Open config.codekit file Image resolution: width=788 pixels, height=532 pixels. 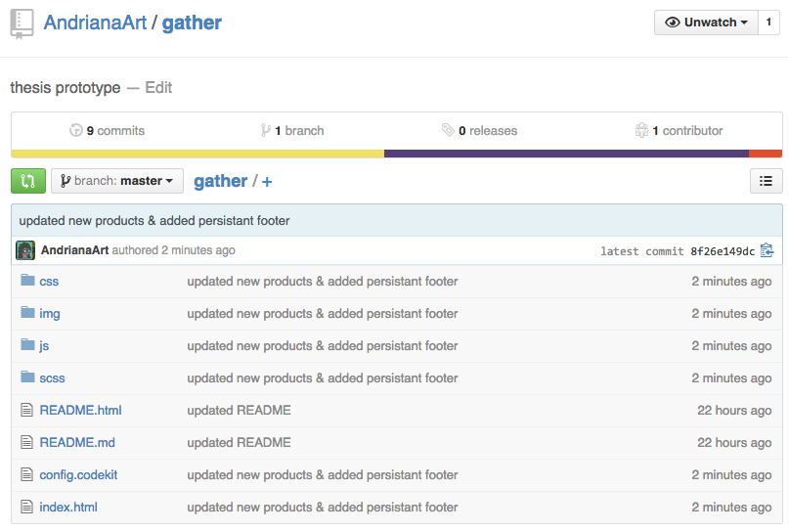click(x=78, y=474)
